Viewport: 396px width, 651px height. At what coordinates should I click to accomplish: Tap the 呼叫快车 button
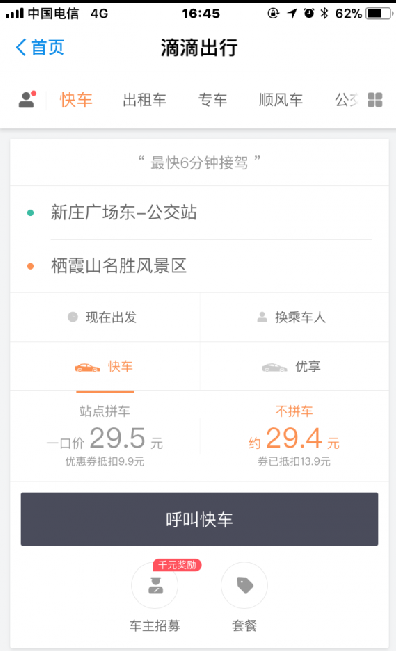[199, 519]
